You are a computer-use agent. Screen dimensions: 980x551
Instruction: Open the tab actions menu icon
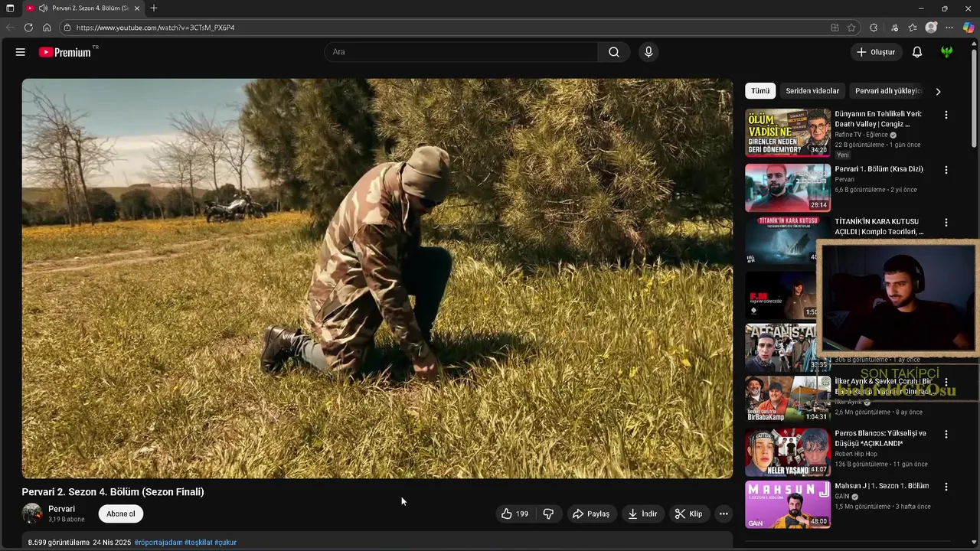10,8
